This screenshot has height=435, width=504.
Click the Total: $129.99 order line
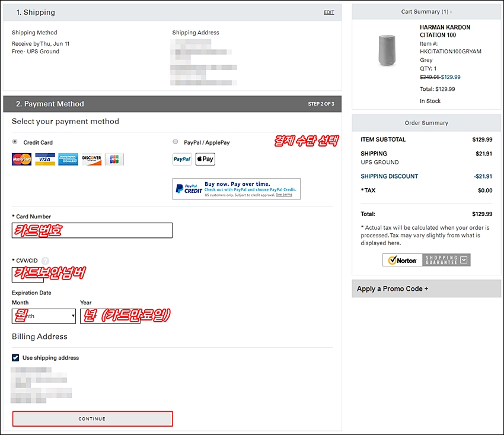point(426,214)
